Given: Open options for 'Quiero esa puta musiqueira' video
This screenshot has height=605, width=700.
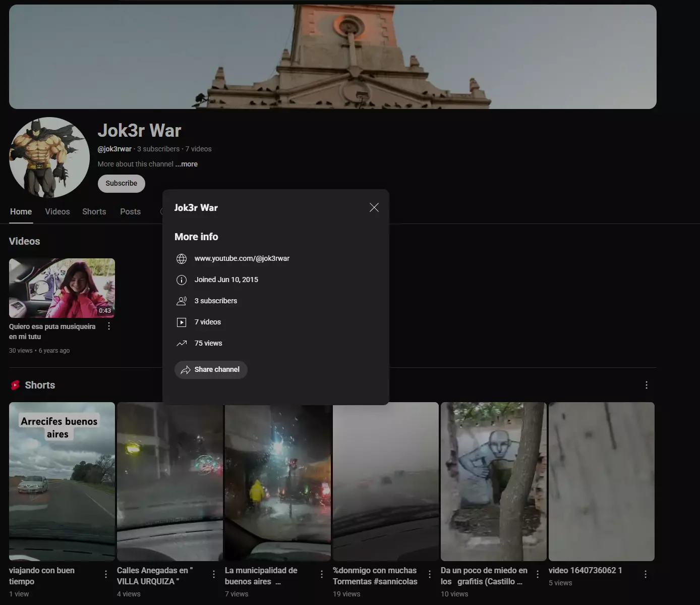Looking at the screenshot, I should [109, 326].
